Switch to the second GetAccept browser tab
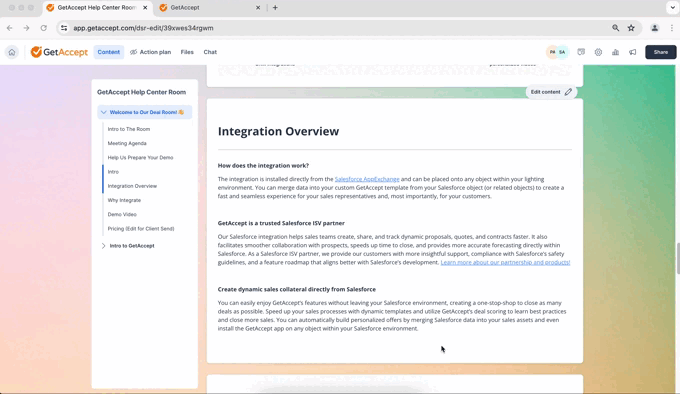This screenshot has height=394, width=680. (x=210, y=8)
